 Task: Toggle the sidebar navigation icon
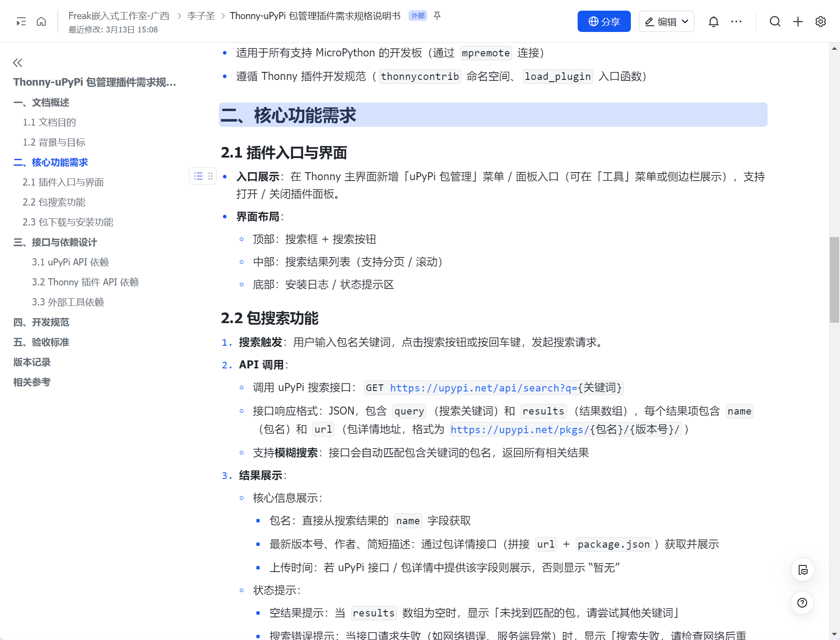pos(21,21)
